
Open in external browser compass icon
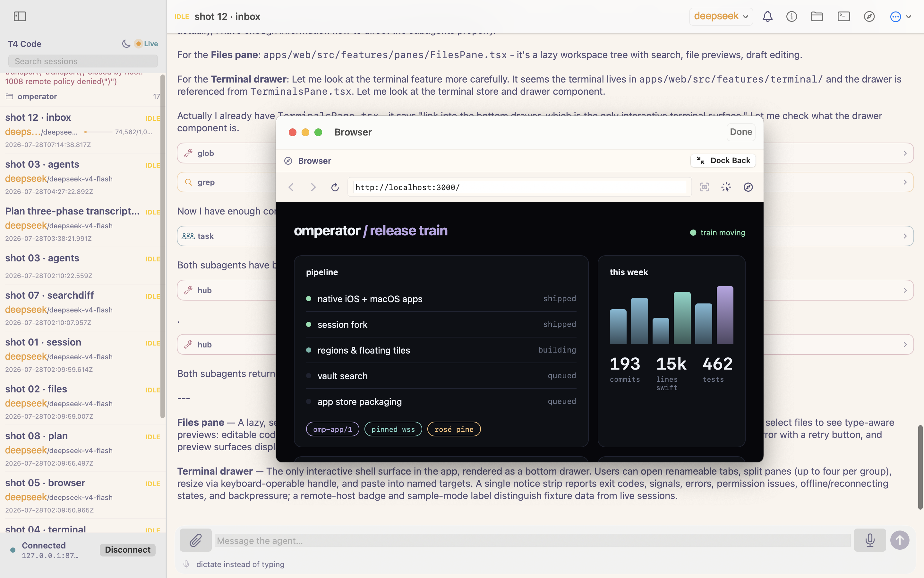click(749, 187)
